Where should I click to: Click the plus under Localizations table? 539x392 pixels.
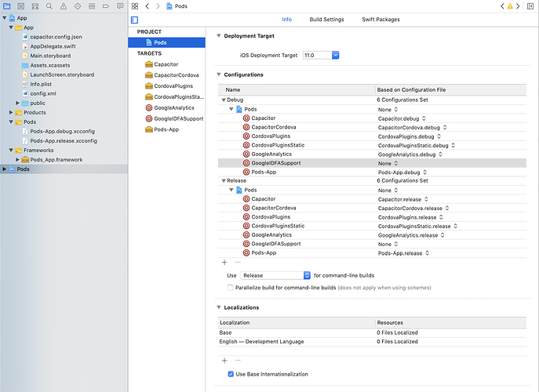pyautogui.click(x=224, y=361)
